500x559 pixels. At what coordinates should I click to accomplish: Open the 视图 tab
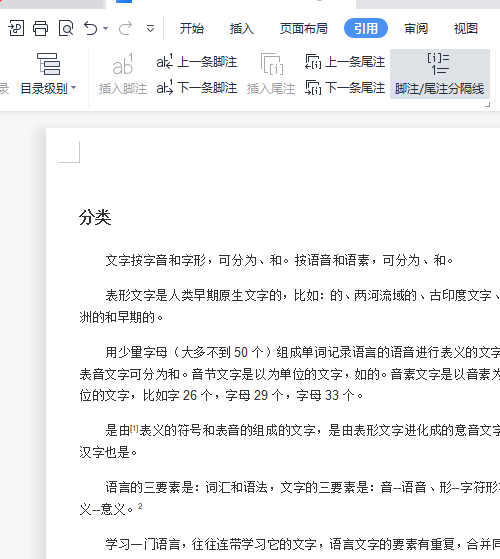(x=466, y=28)
